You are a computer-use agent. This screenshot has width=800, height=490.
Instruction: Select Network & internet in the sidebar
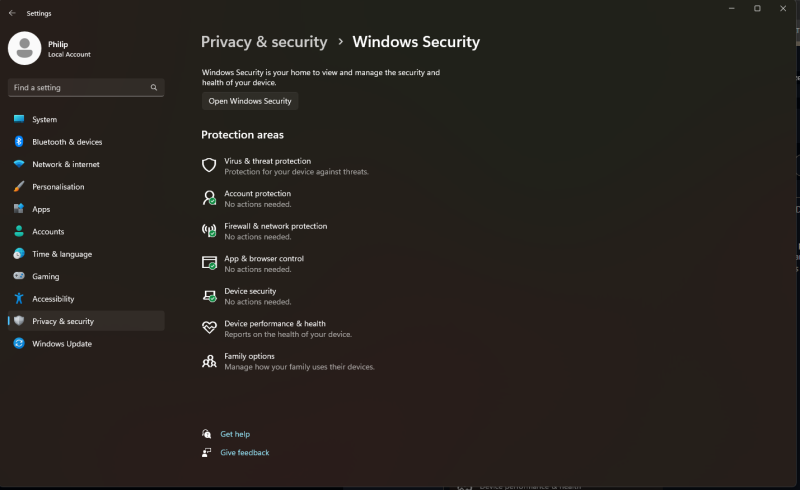coord(65,164)
